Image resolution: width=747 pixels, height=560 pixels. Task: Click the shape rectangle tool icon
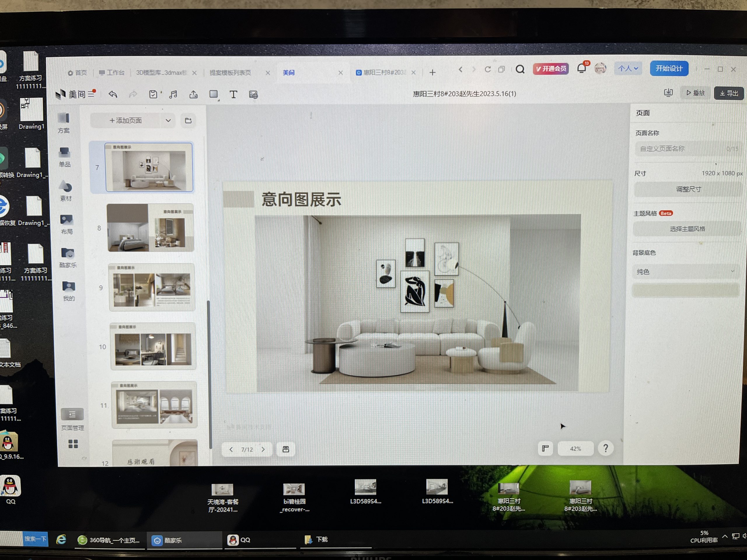(x=213, y=94)
